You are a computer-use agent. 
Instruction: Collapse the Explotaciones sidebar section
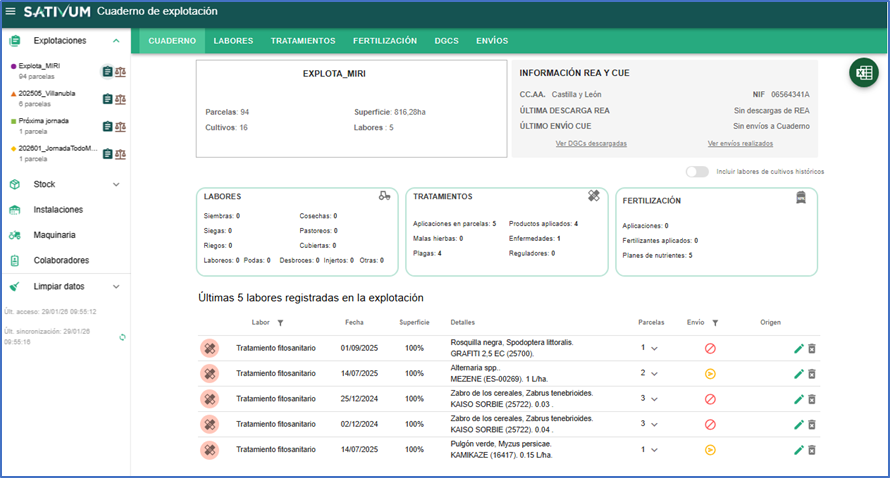[x=116, y=41]
